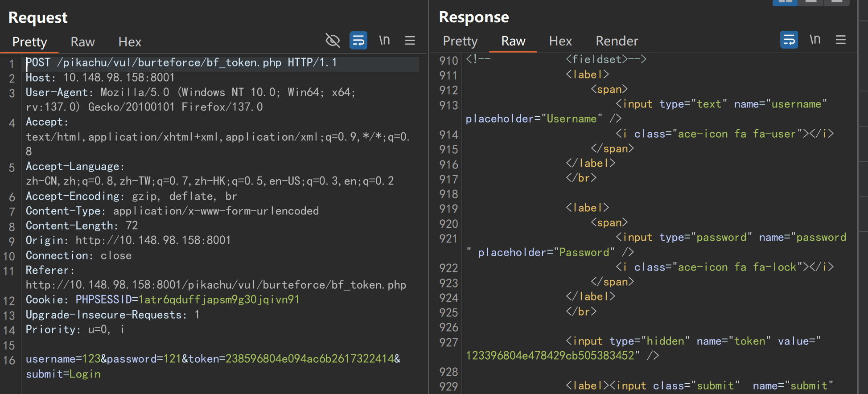Switch to the Request Hex tab
Screen dimensions: 868x394
(x=130, y=42)
